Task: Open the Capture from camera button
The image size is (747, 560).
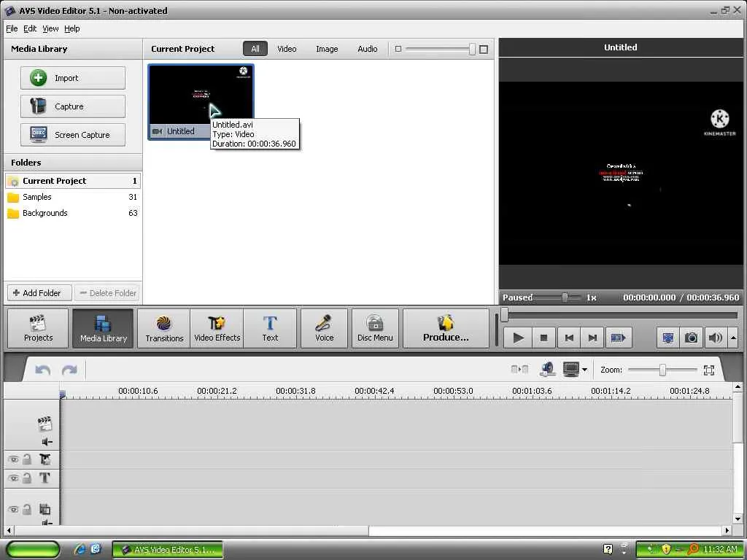Action: coord(73,106)
